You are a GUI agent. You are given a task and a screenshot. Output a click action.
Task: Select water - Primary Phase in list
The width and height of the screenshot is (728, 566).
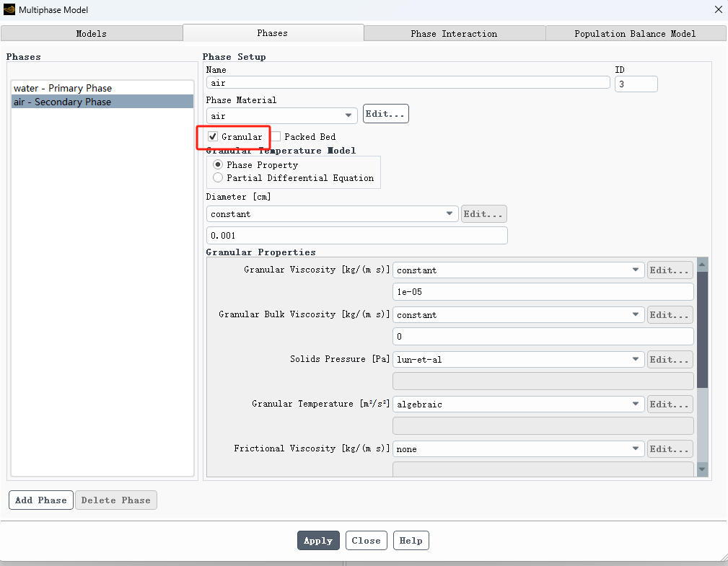point(102,88)
